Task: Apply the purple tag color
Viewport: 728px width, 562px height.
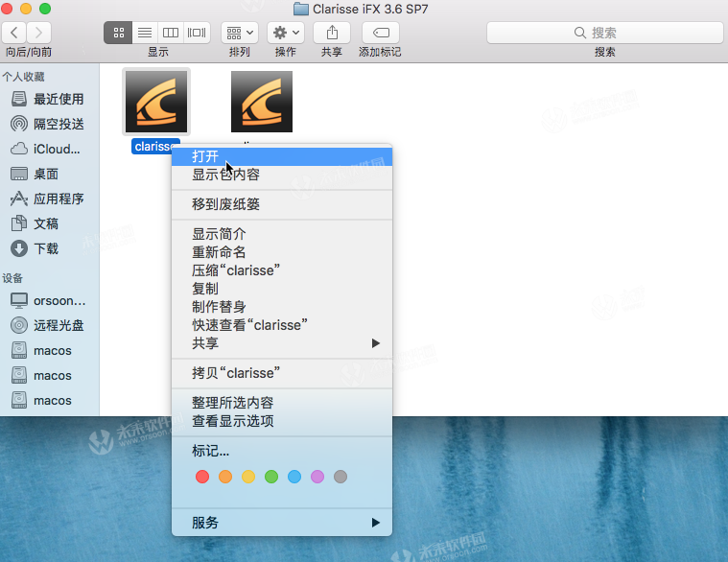Action: pos(317,477)
